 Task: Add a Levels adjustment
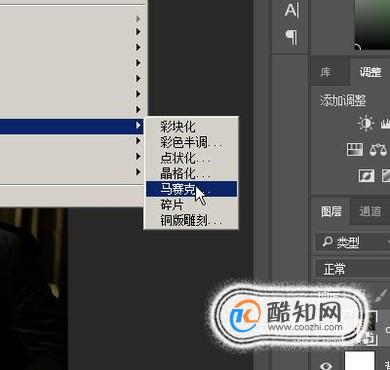pyautogui.click(x=385, y=124)
